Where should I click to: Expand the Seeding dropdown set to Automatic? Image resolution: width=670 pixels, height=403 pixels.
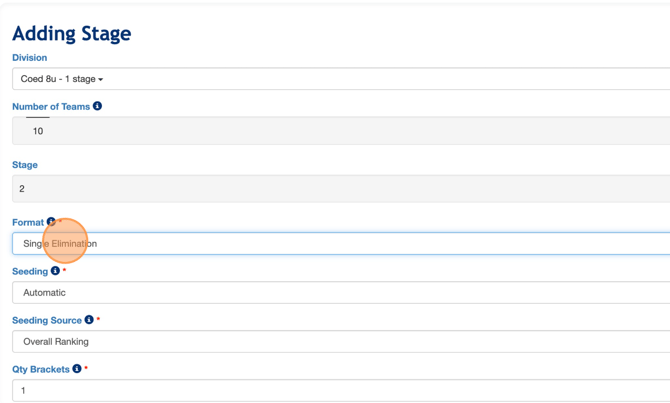340,293
